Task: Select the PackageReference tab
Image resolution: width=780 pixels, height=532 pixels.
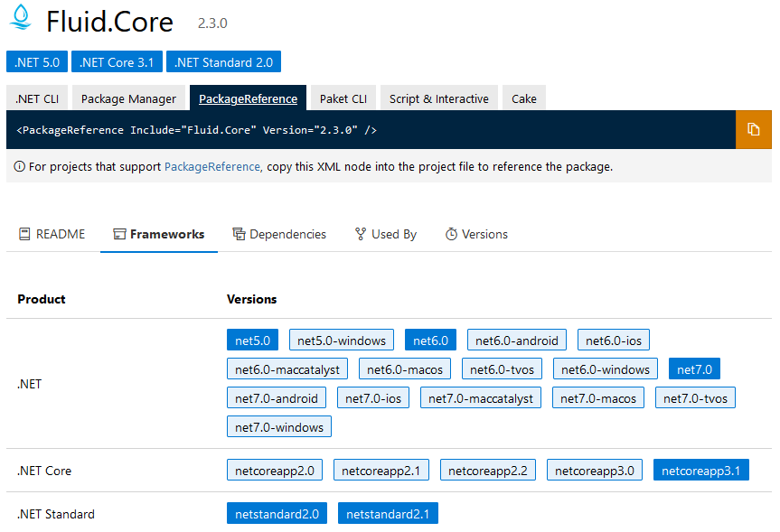Action: 248,98
